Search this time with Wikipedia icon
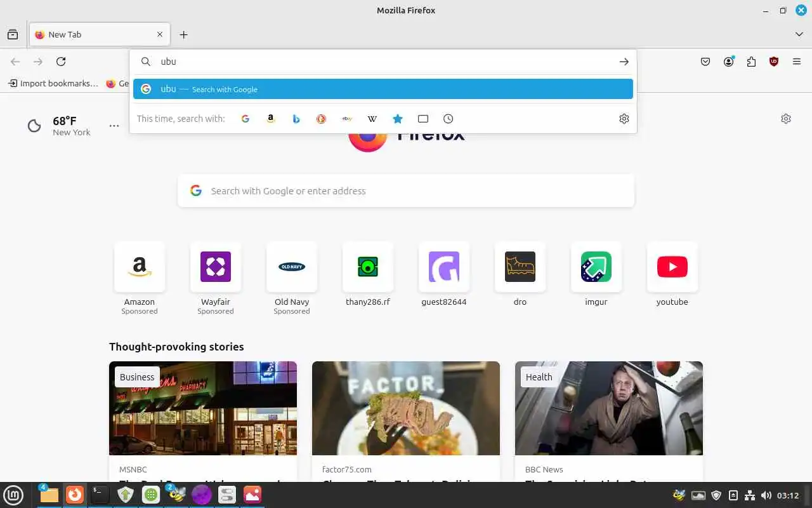This screenshot has height=508, width=812. 372,119
